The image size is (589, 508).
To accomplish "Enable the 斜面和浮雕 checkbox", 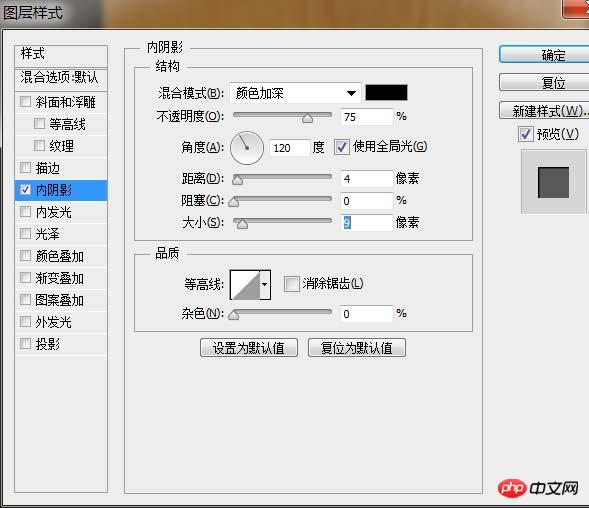I will (25, 101).
